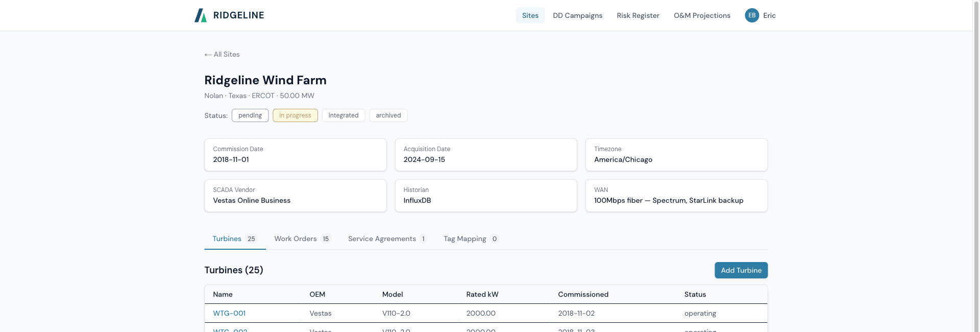Switch to the Work Orders tab
The image size is (980, 332).
[x=303, y=239]
